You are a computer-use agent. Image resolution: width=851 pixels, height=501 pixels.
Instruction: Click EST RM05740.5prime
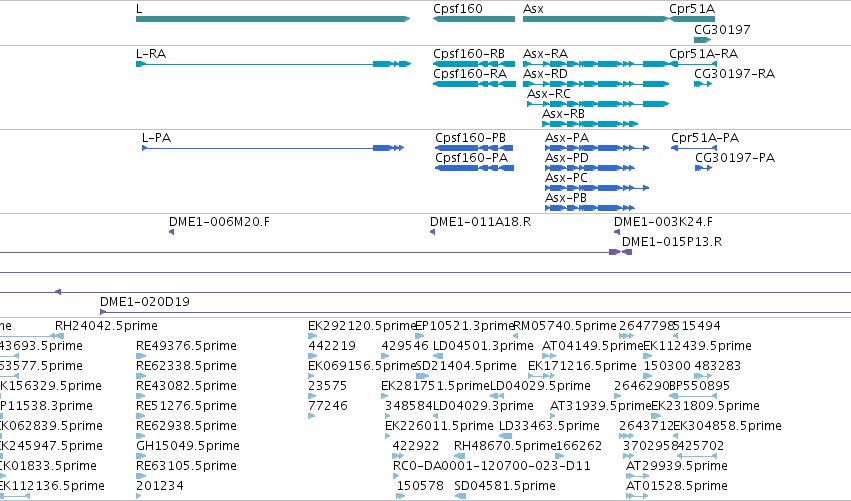click(x=516, y=336)
